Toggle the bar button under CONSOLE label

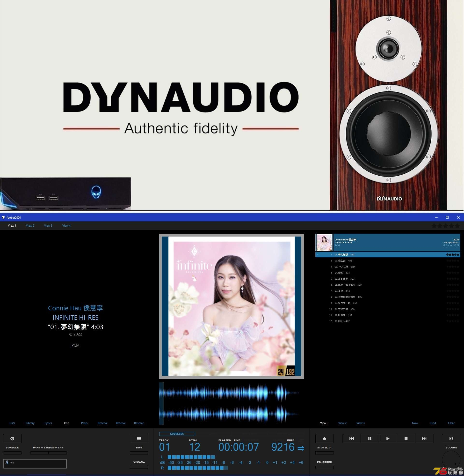point(12,453)
